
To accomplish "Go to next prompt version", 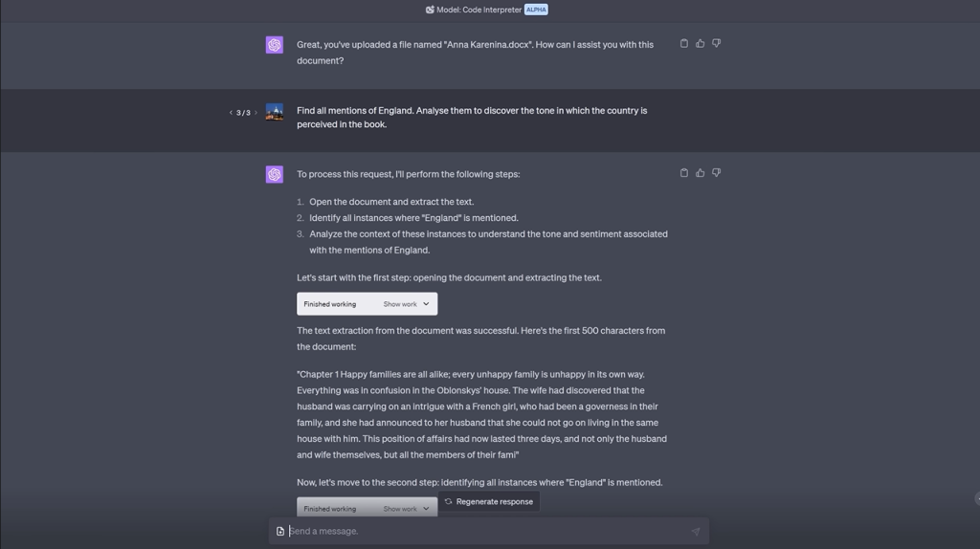I will [256, 113].
